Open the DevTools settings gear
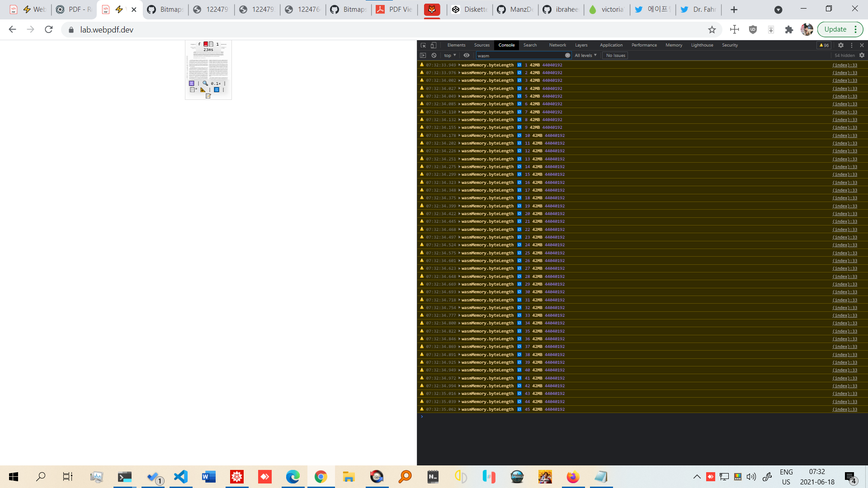Image resolution: width=868 pixels, height=488 pixels. tap(841, 45)
